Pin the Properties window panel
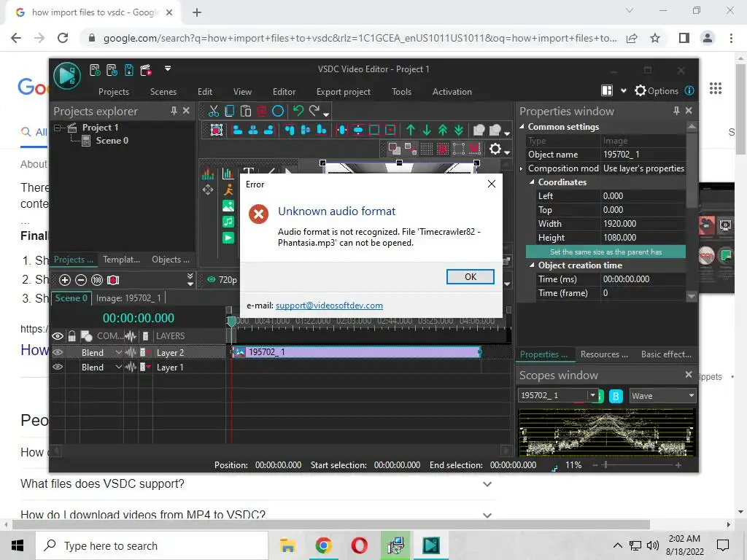 point(676,111)
